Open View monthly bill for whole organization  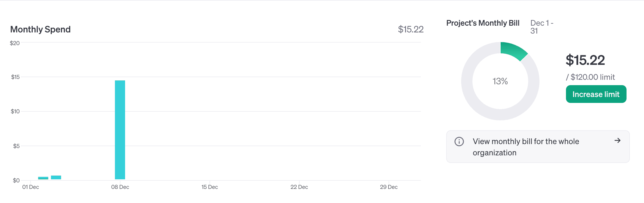coord(526,147)
